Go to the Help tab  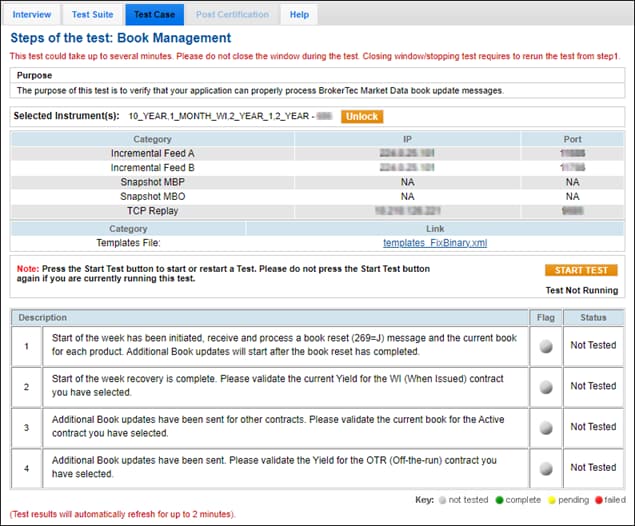(299, 15)
